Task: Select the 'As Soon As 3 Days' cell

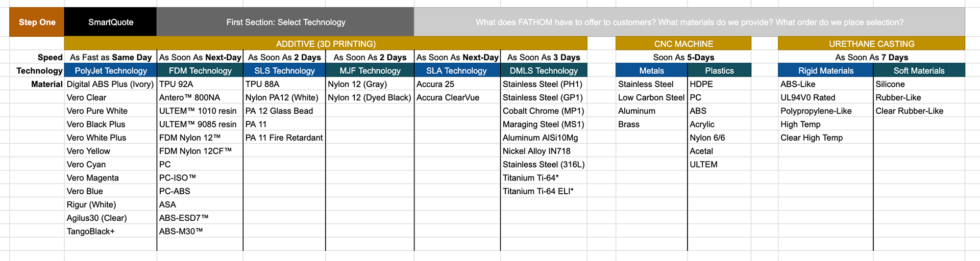Action: pos(544,57)
